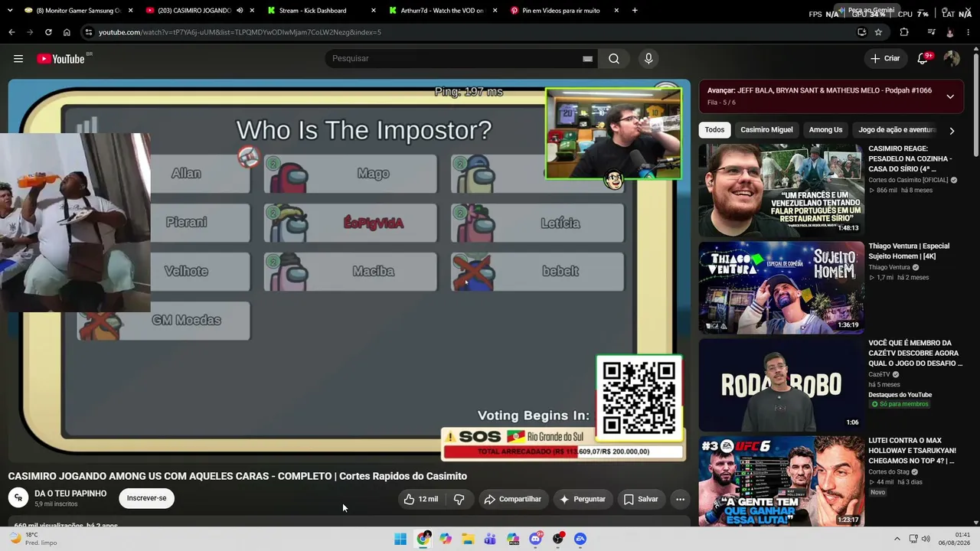Open the Thiago Ventura Sujeito Homem thumbnail

tap(781, 288)
